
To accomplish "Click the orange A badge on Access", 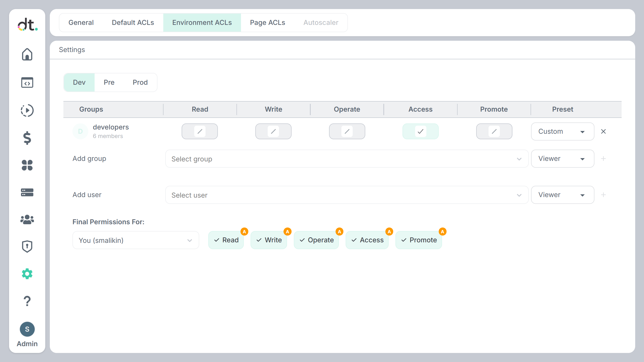I will point(389,232).
